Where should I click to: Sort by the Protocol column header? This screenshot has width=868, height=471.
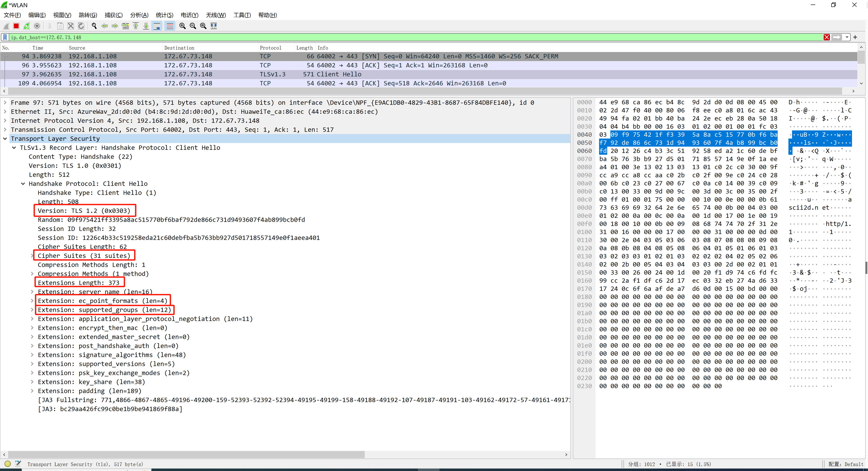(x=276, y=48)
